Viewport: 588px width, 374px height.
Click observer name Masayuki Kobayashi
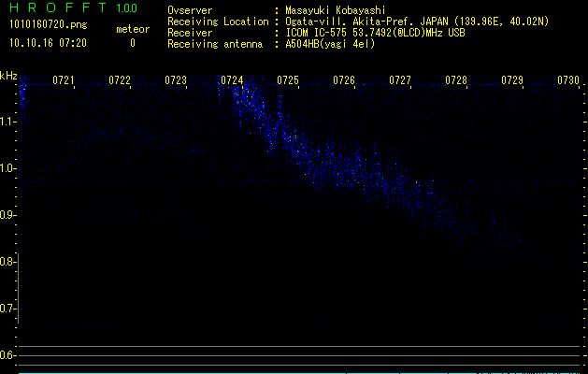point(336,10)
